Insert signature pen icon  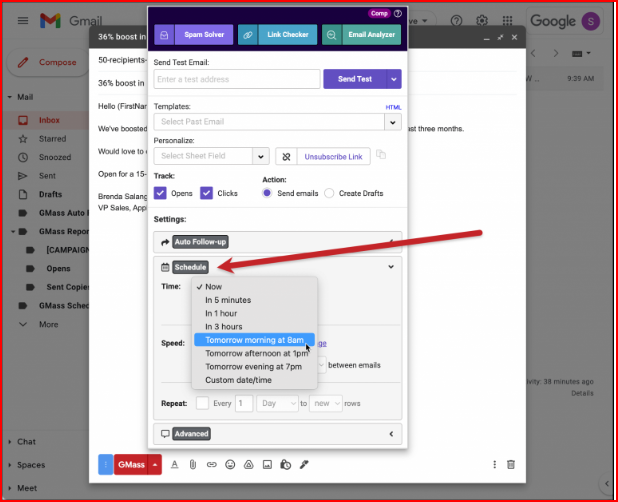[x=304, y=465]
